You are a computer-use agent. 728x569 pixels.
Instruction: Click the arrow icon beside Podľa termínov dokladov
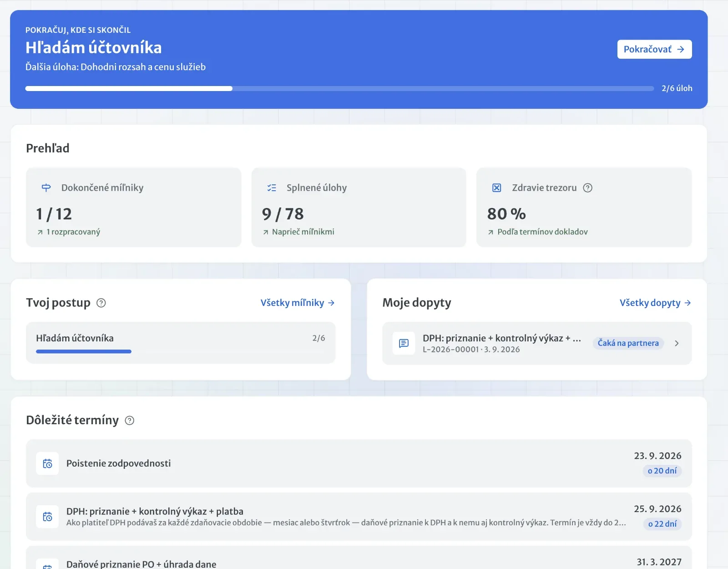tap(490, 232)
